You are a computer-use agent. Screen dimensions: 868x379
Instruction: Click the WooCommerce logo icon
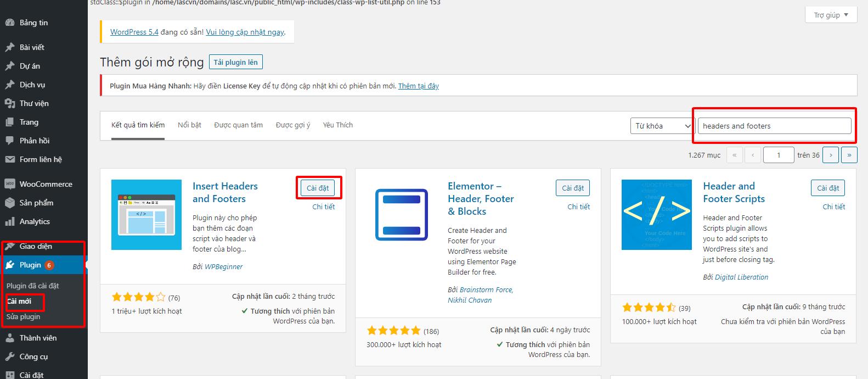point(9,184)
